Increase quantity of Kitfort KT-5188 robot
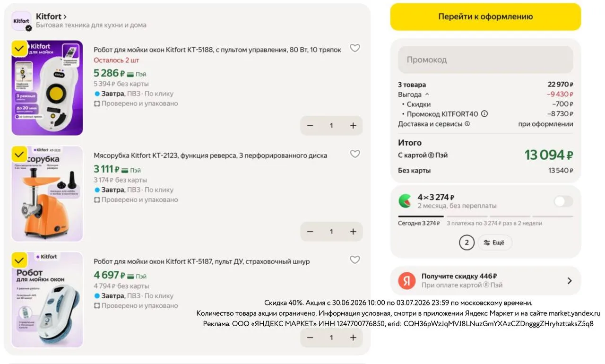 (353, 126)
